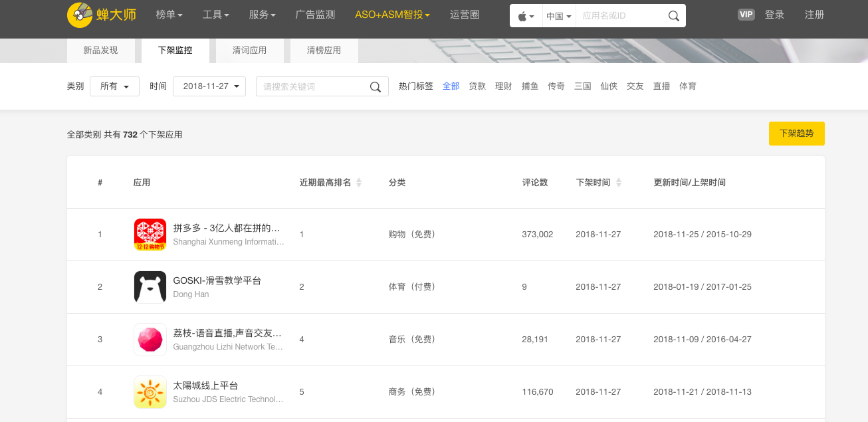The width and height of the screenshot is (868, 422).
Task: Open the 拼多多 app icon
Action: click(x=150, y=235)
